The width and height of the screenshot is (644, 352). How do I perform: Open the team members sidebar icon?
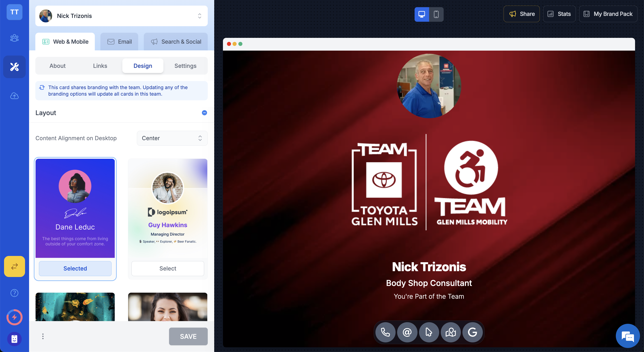coord(14,38)
